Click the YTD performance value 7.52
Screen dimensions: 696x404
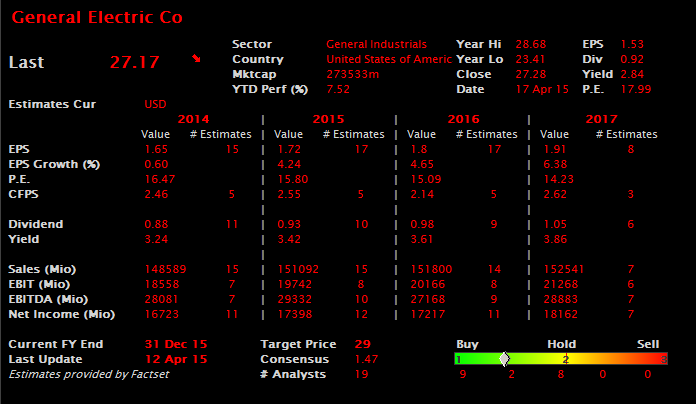338,89
